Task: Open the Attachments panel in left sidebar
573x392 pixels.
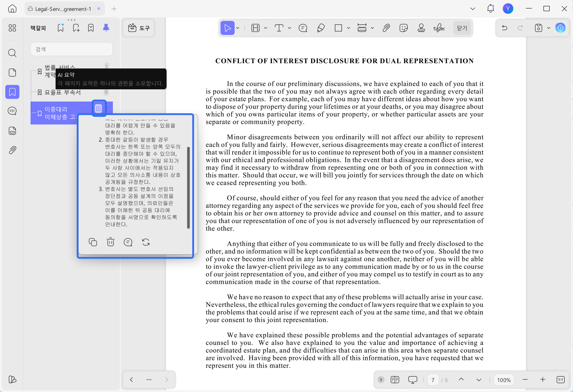Action: point(12,150)
